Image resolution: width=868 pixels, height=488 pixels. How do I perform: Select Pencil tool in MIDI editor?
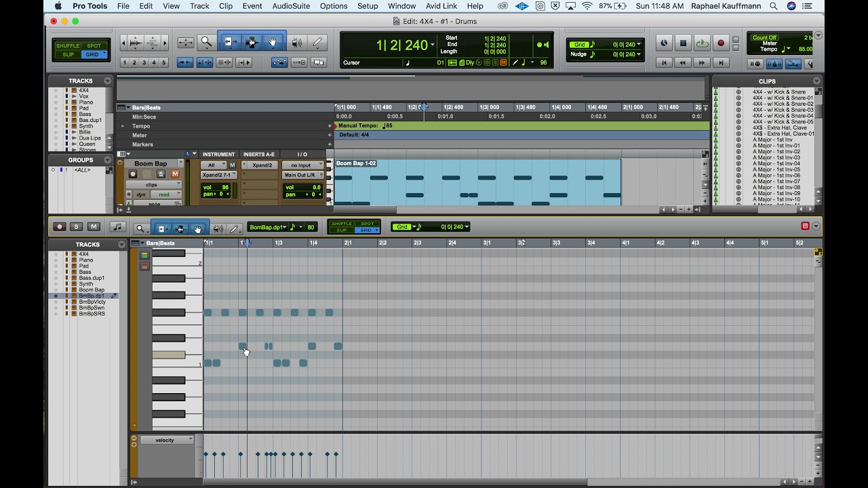(235, 228)
